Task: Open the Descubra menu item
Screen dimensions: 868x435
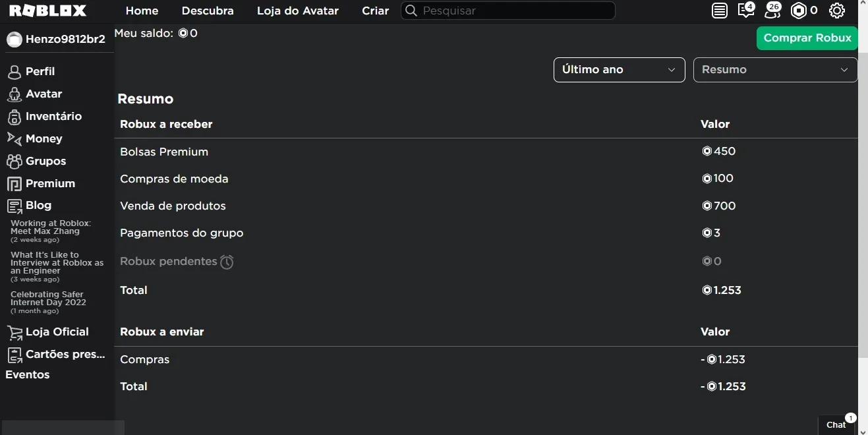Action: (208, 11)
